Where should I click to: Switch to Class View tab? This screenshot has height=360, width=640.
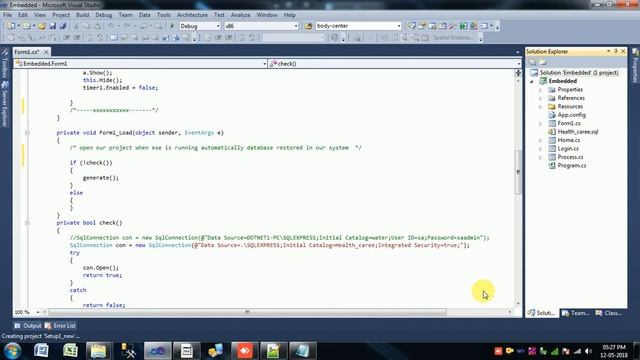pyautogui.click(x=609, y=313)
